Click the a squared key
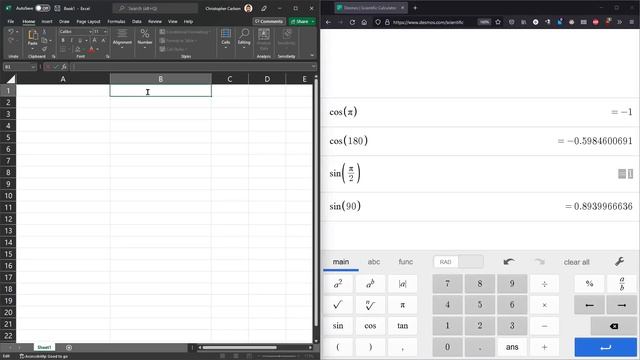Image resolution: width=640 pixels, height=360 pixels. [x=338, y=284]
